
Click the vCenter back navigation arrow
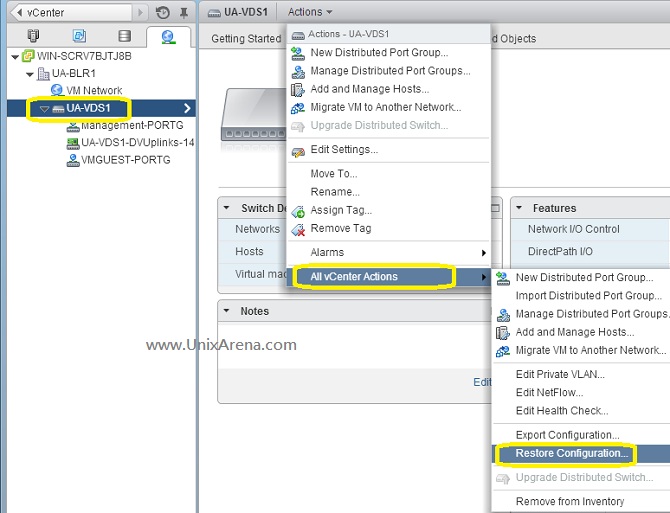(18, 12)
